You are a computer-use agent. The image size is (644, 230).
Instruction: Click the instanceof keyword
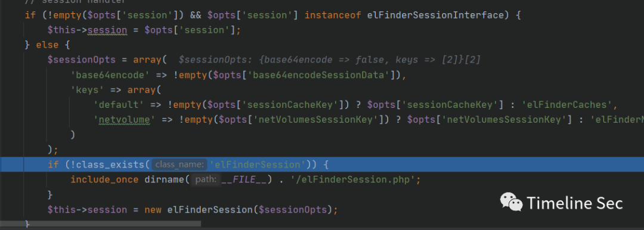tap(333, 15)
